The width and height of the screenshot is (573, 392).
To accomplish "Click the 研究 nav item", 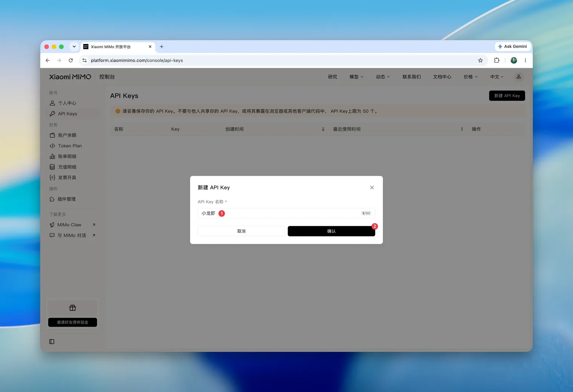I will 332,77.
